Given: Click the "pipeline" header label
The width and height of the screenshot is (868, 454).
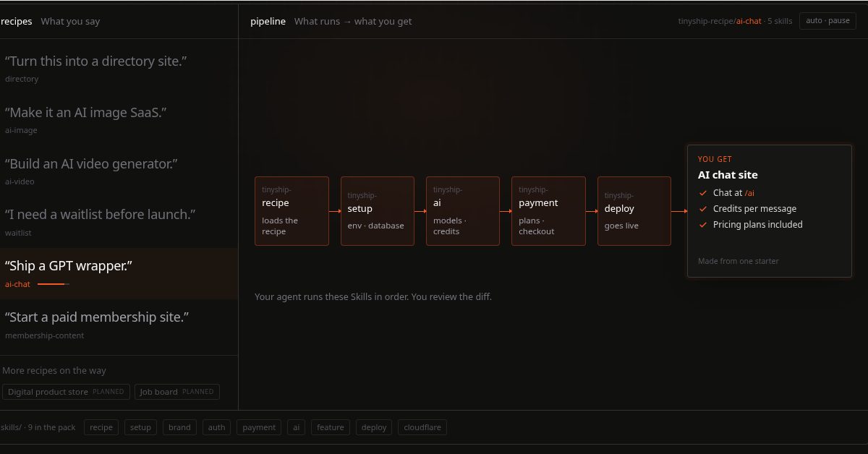Looking at the screenshot, I should pyautogui.click(x=268, y=21).
